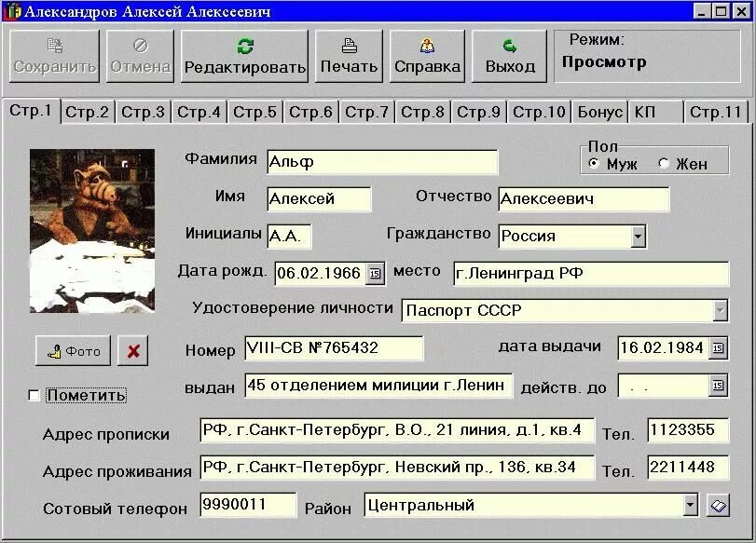This screenshot has width=756, height=543.
Task: Click the Отмена (Cancel) toolbar button
Action: tap(141, 57)
